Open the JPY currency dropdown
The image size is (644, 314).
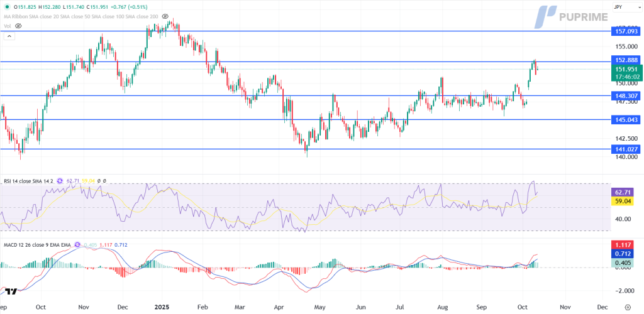(x=626, y=7)
